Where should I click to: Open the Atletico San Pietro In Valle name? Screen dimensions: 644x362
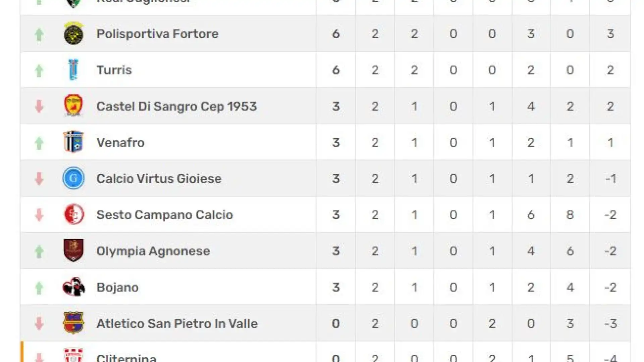click(177, 323)
